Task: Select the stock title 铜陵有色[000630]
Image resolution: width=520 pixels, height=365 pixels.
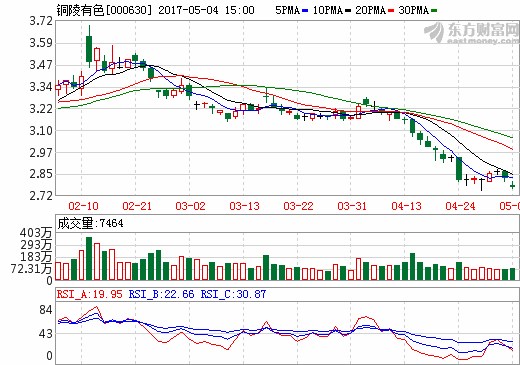Action: 104,10
